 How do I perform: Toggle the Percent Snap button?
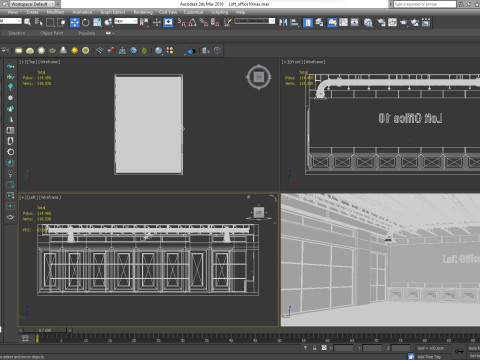click(204, 22)
